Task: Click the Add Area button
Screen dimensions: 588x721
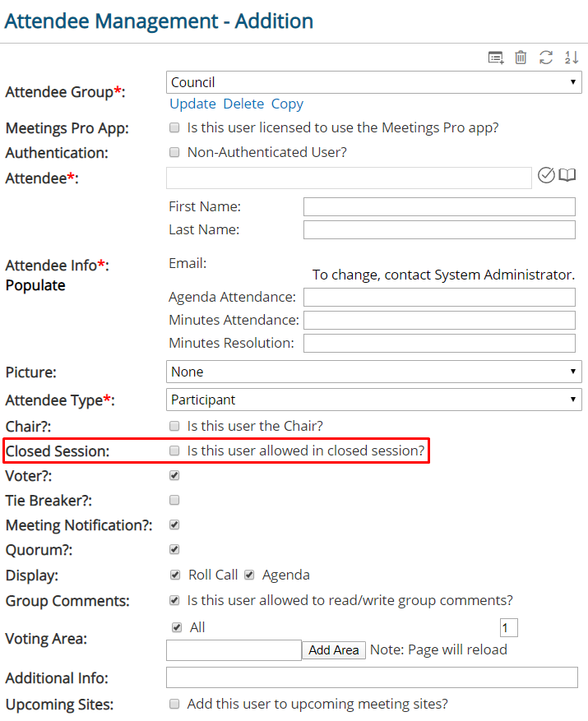Action: [334, 650]
